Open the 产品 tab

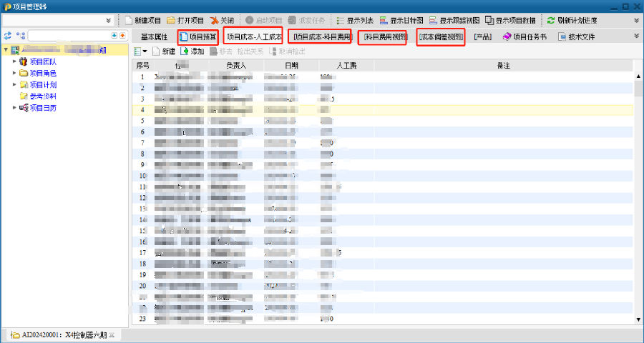pos(482,37)
